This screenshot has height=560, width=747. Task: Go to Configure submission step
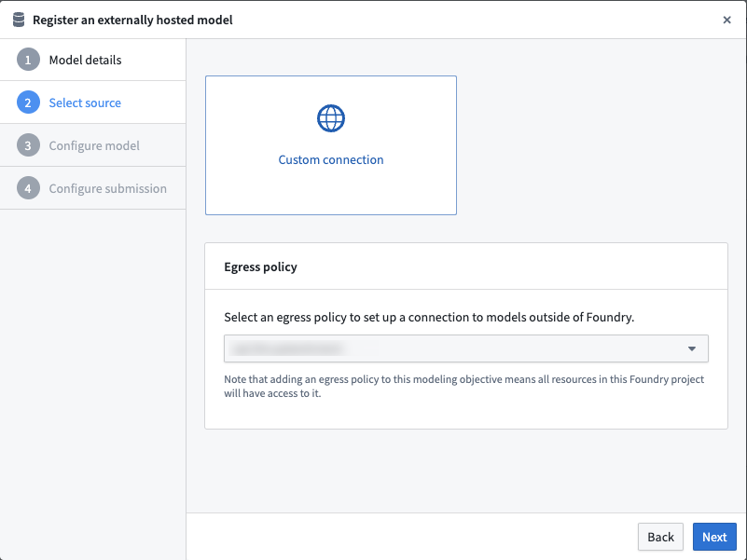[93, 188]
